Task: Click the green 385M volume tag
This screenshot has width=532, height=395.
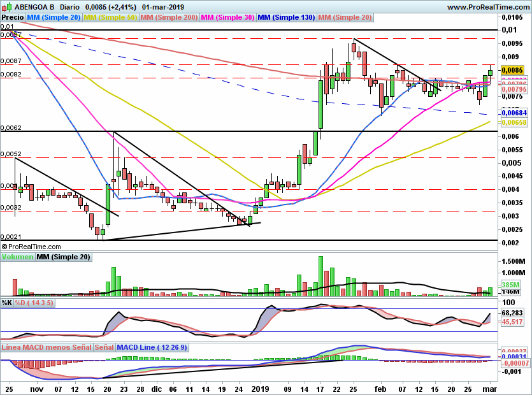Action: pos(510,285)
